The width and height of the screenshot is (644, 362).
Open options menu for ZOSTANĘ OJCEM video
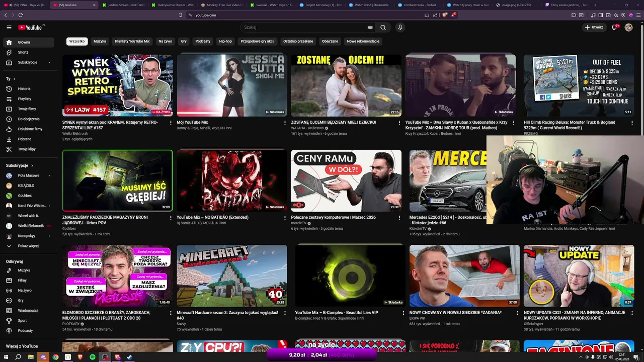pyautogui.click(x=399, y=122)
